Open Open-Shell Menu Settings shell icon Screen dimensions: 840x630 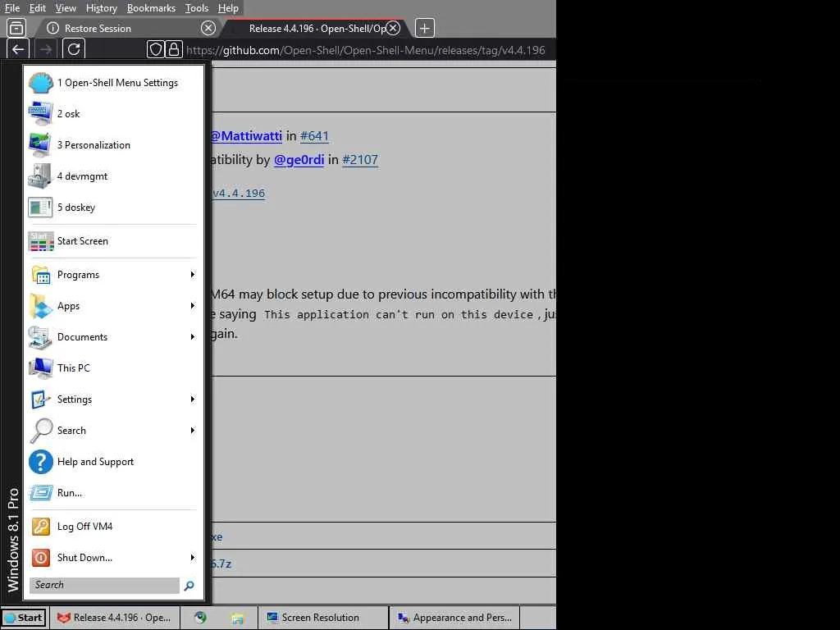(x=41, y=83)
